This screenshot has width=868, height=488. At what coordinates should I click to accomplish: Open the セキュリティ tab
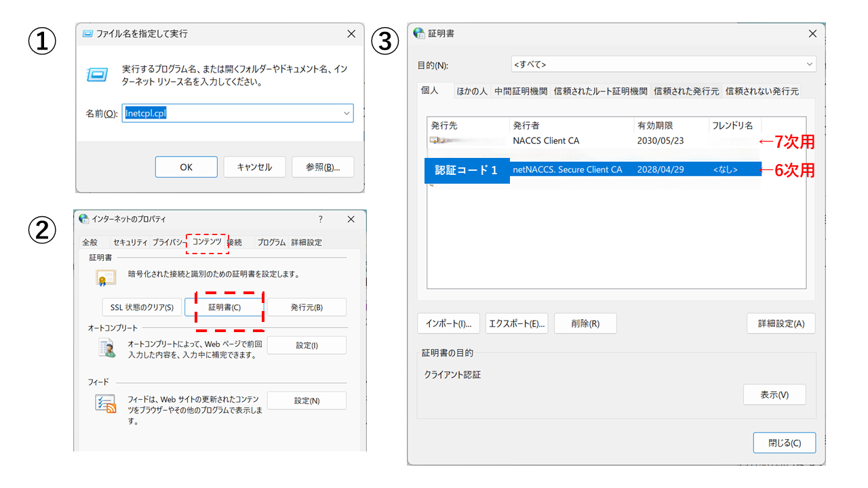[130, 242]
